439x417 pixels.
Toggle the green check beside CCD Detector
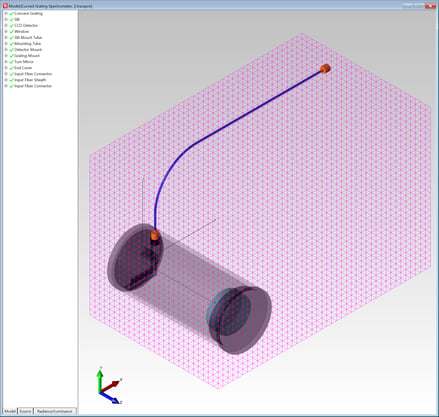[12, 26]
